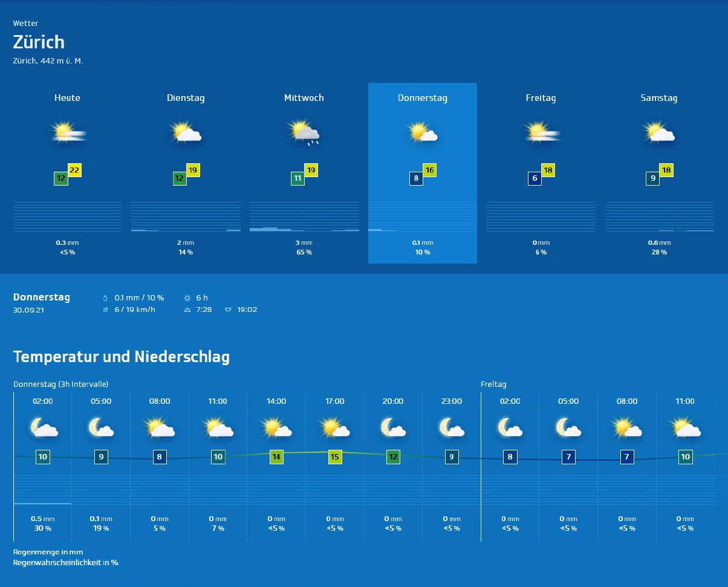Click Heute's high temperature badge 22
The height and width of the screenshot is (587, 728).
74,170
